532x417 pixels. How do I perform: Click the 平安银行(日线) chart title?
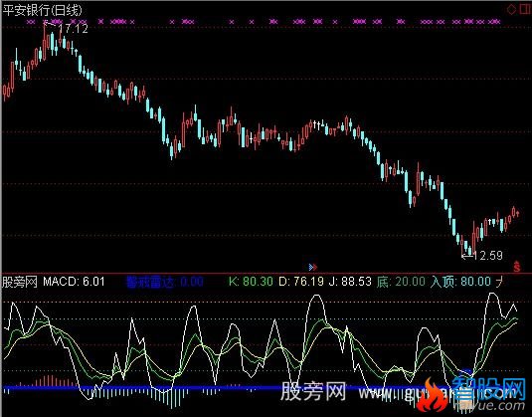click(43, 10)
